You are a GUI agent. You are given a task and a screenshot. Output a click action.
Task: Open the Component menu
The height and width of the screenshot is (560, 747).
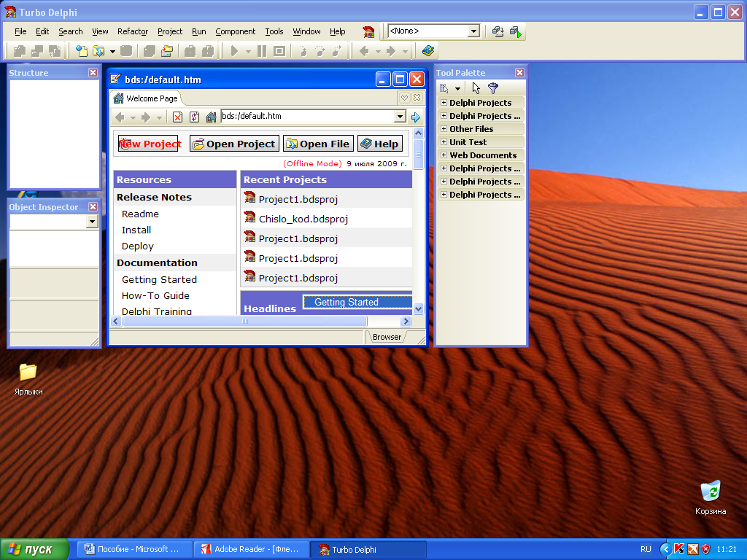235,31
